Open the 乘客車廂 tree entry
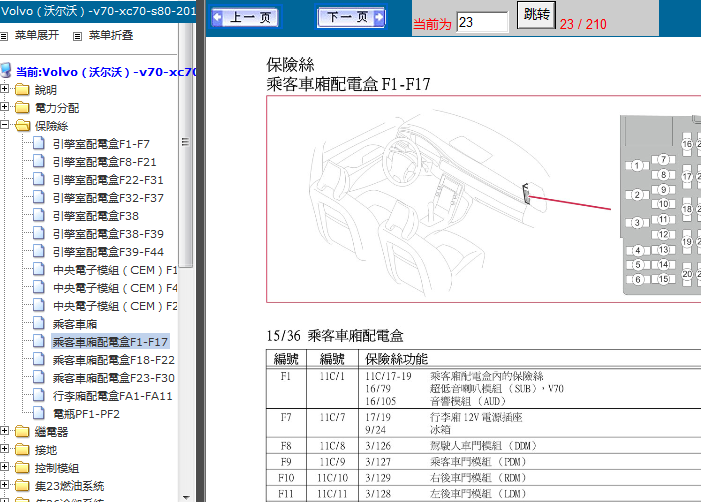The image size is (701, 502). (75, 324)
